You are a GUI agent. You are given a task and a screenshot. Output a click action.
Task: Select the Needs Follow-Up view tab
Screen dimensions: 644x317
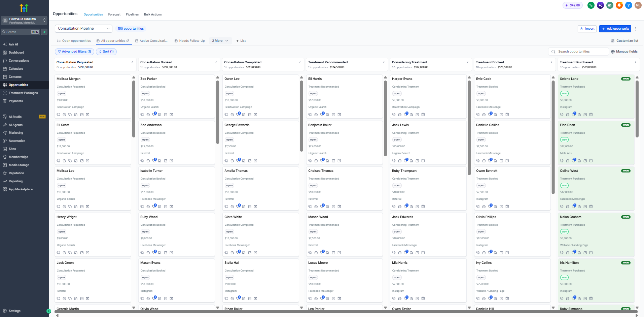189,41
